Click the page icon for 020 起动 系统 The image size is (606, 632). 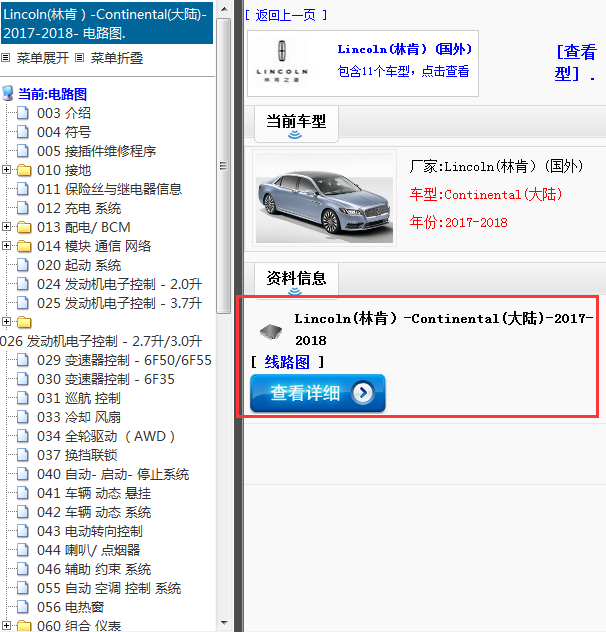tap(23, 265)
